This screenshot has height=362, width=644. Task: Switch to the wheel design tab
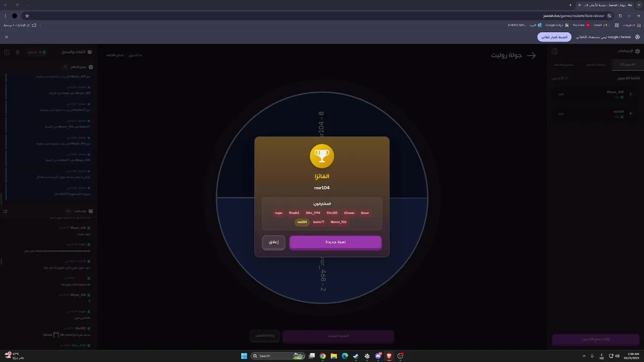coord(564,65)
